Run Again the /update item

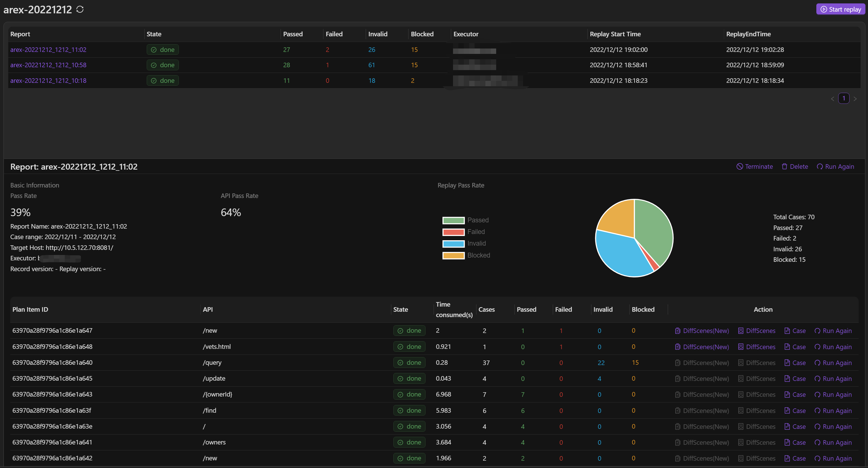[x=833, y=378]
